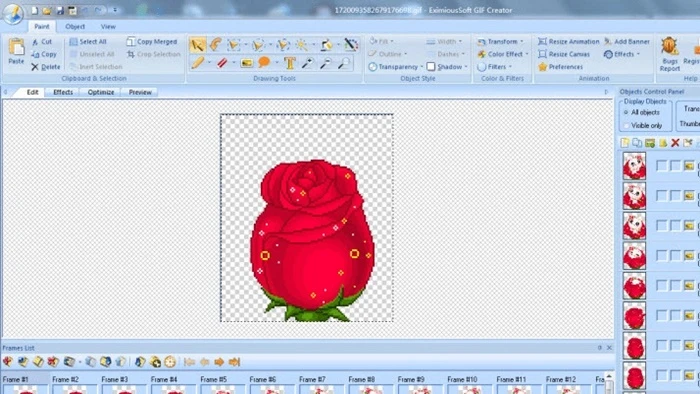Jump to last frame with orange end arrow
Image resolution: width=700 pixels, height=394 pixels.
(234, 361)
